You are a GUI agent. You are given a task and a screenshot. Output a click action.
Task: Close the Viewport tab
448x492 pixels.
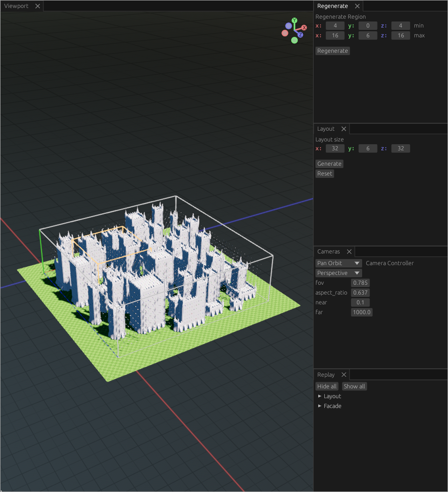tap(38, 6)
